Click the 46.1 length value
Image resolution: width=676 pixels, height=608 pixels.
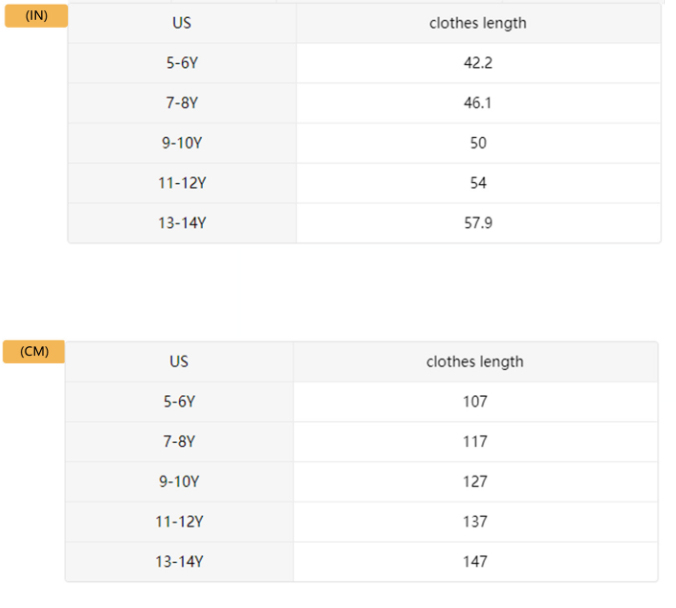click(x=478, y=103)
